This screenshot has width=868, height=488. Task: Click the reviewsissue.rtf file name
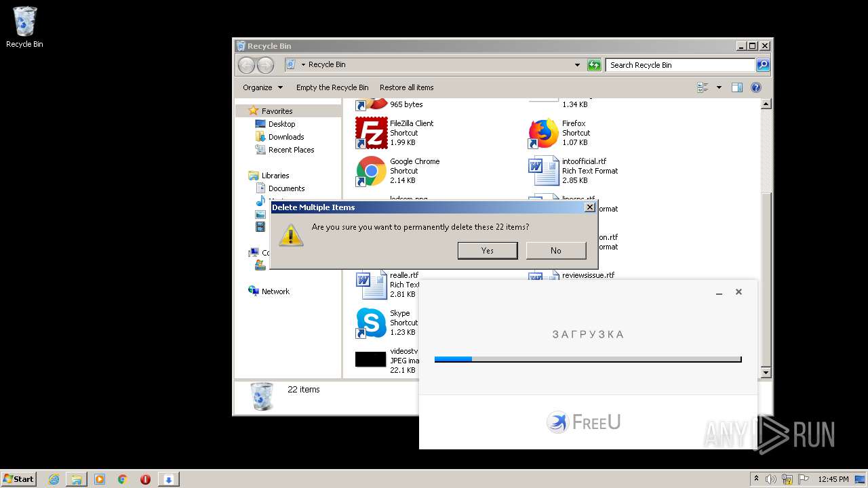[588, 275]
